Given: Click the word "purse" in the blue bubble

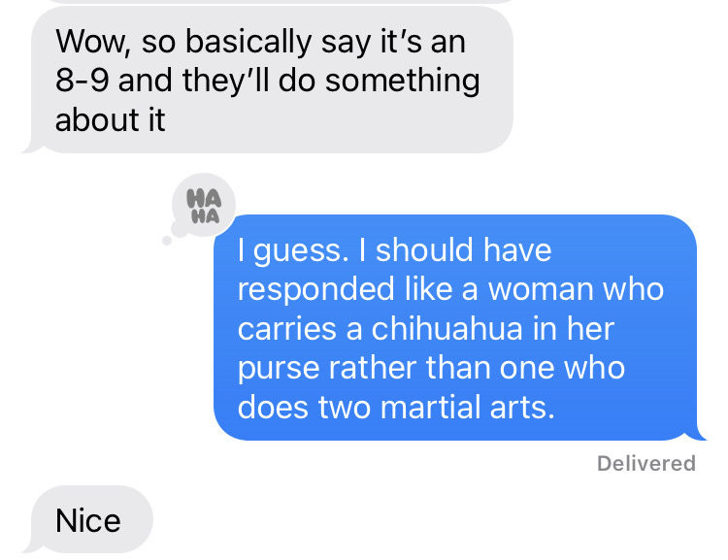Looking at the screenshot, I should [x=278, y=368].
